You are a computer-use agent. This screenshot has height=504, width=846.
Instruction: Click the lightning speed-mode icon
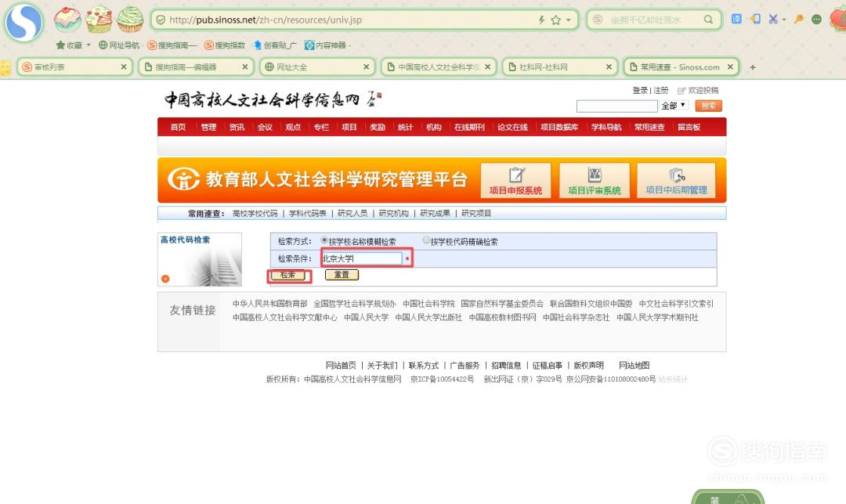(541, 20)
